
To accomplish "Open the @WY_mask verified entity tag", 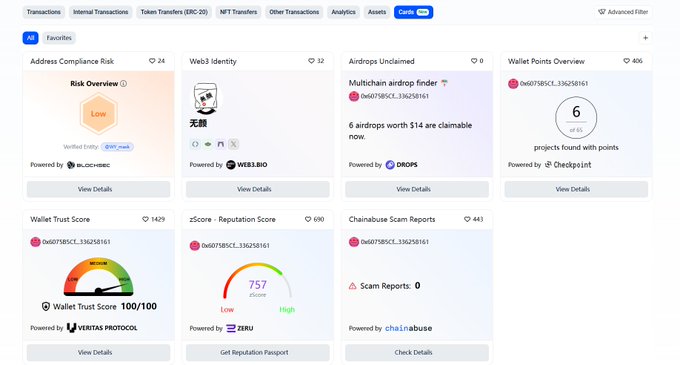I will (x=118, y=147).
